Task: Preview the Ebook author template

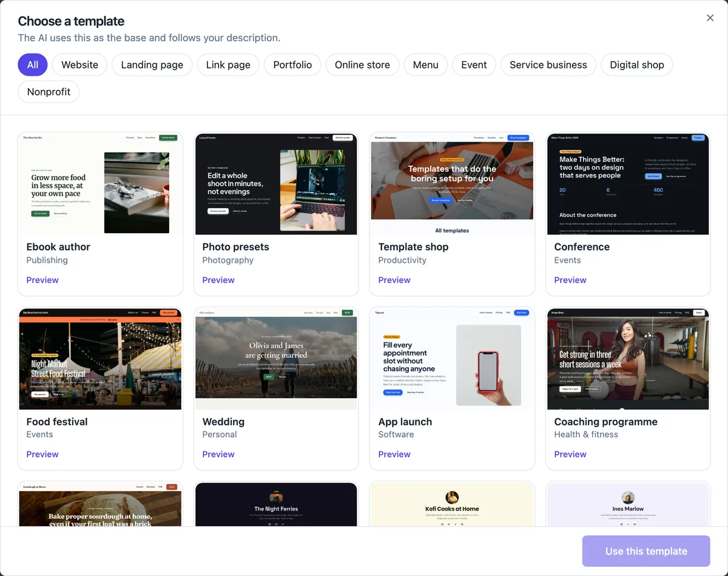Action: click(x=42, y=280)
